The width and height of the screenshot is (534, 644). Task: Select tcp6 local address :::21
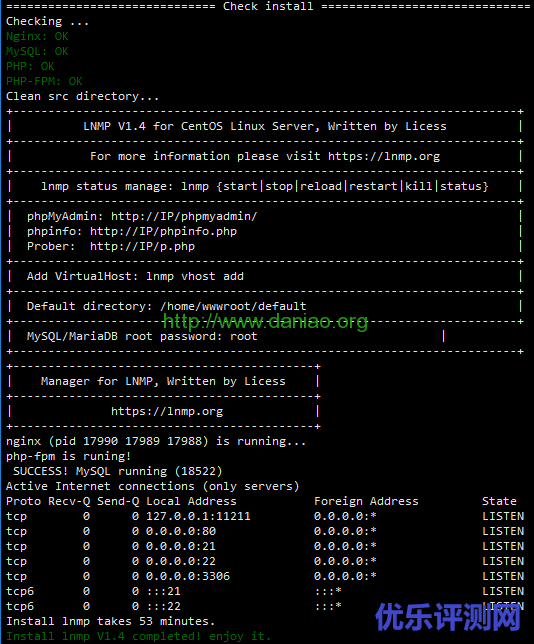[163, 591]
